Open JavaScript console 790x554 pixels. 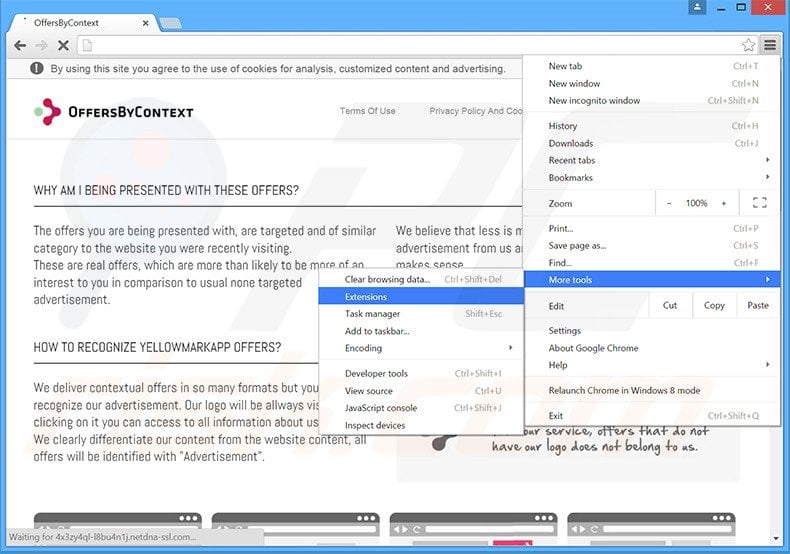[x=421, y=408]
